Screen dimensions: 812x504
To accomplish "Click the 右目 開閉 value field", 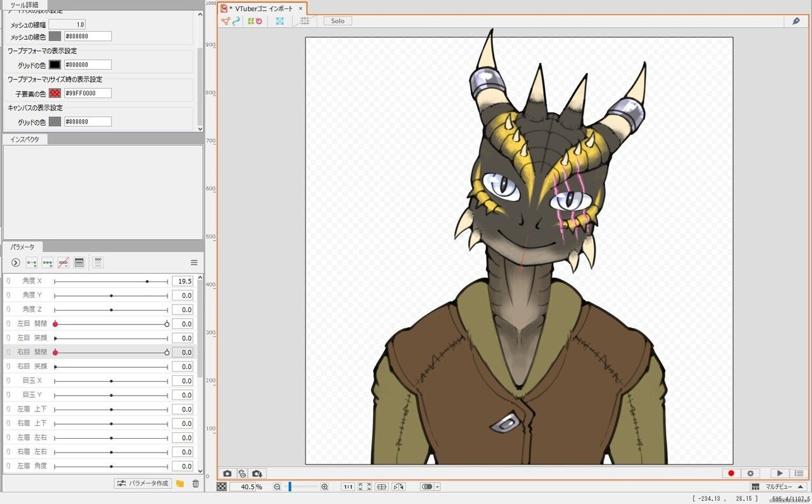I will [x=182, y=352].
